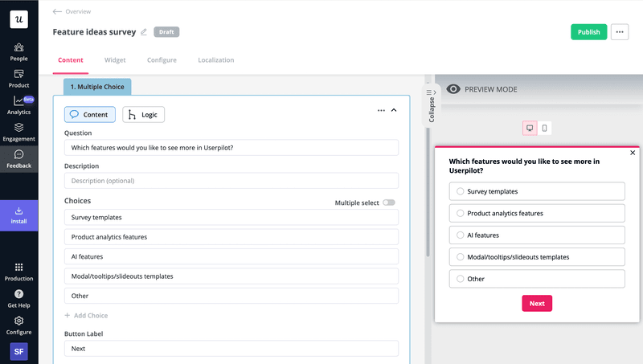Viewport: 643px width, 364px height.
Task: Click the Description optional input field
Action: click(231, 181)
